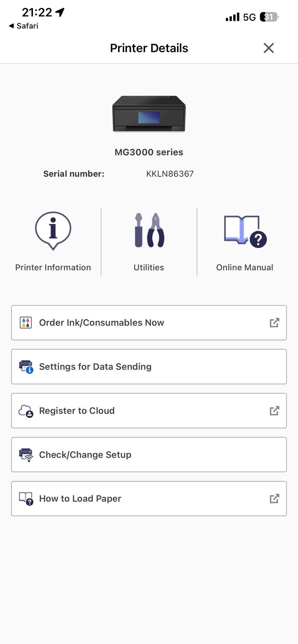Image resolution: width=298 pixels, height=644 pixels.
Task: Close the Printer Details screen
Action: pos(269,48)
